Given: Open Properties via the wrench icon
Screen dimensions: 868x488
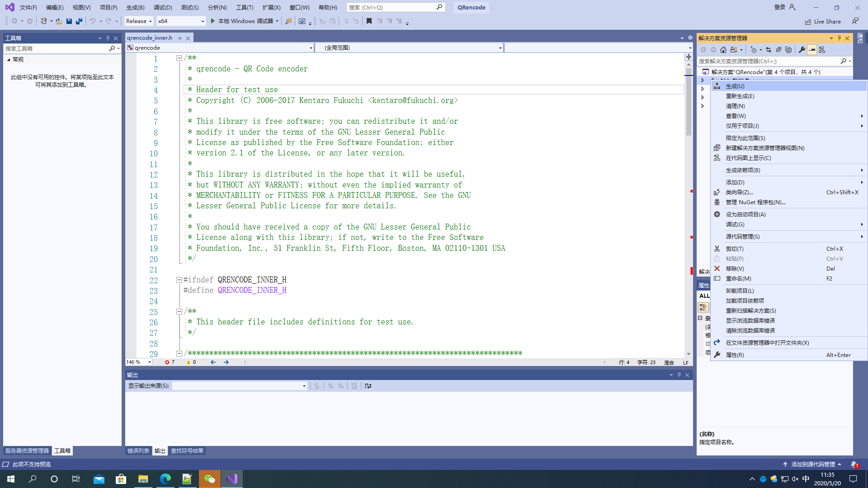Looking at the screenshot, I should (802, 50).
